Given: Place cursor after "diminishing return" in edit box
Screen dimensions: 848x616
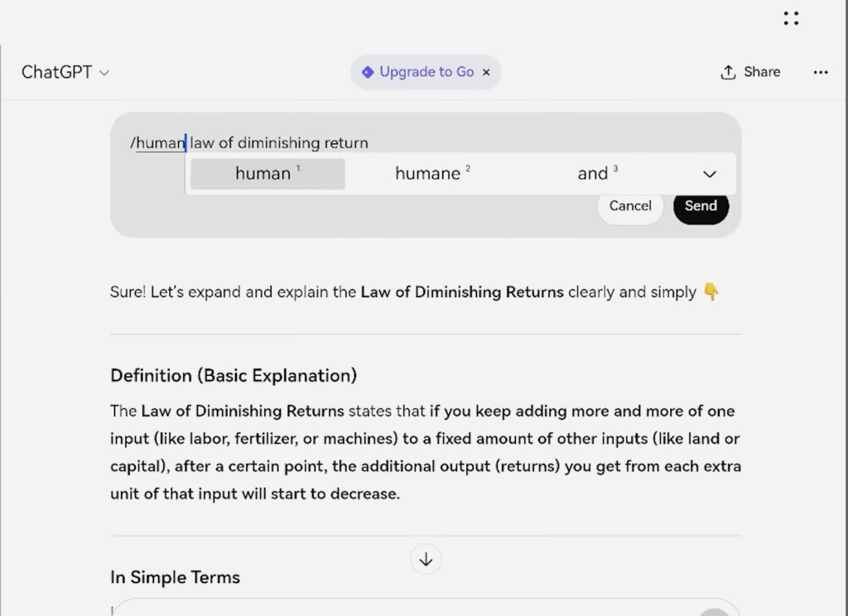Looking at the screenshot, I should tap(369, 143).
